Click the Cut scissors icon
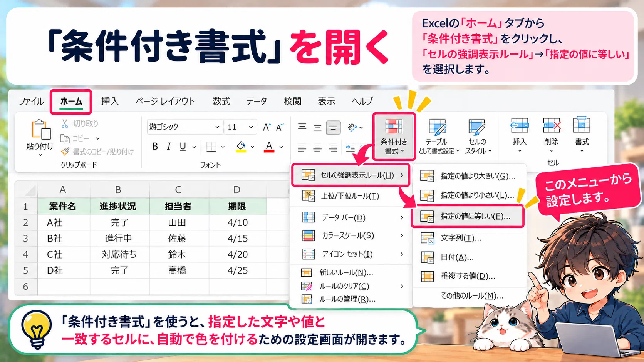The image size is (644, 362). tap(65, 123)
